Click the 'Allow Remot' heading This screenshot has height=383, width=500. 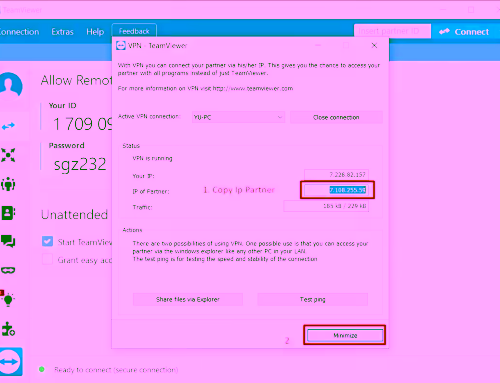point(76,80)
